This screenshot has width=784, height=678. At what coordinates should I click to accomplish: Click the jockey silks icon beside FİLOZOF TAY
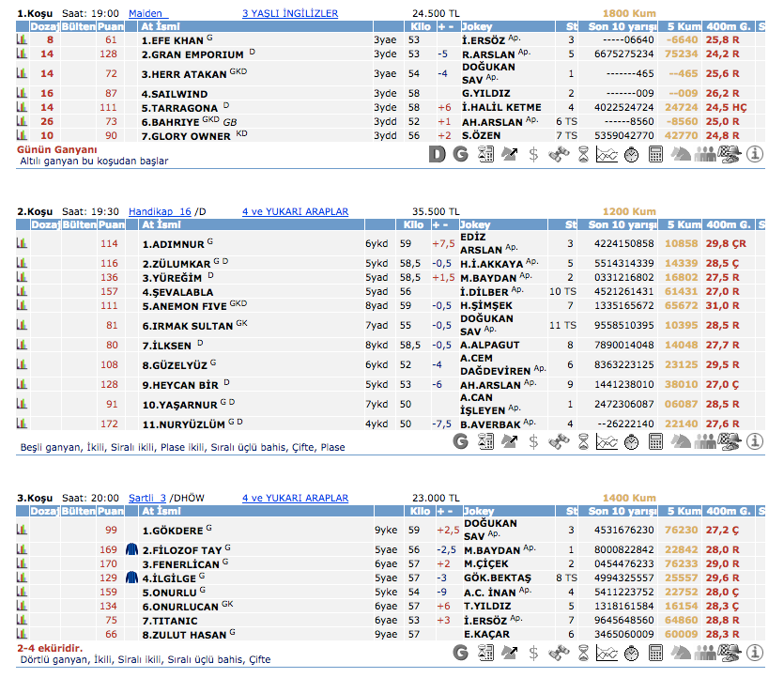point(131,550)
